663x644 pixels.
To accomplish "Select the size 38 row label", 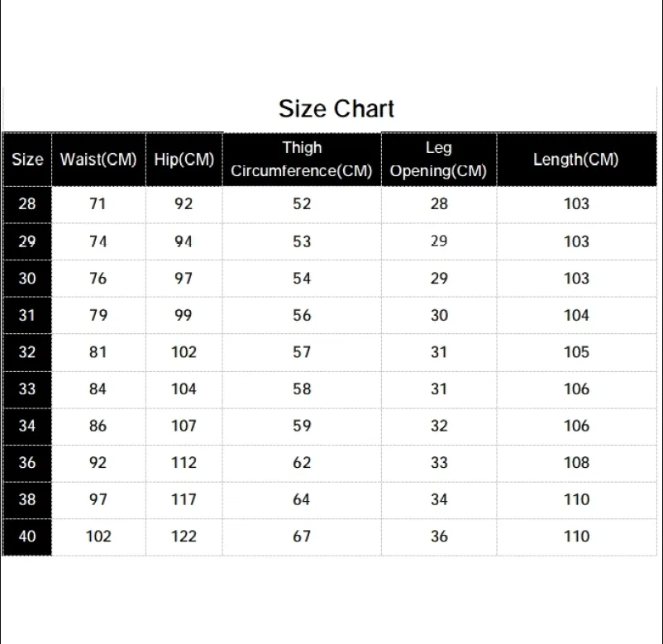I will tap(27, 499).
